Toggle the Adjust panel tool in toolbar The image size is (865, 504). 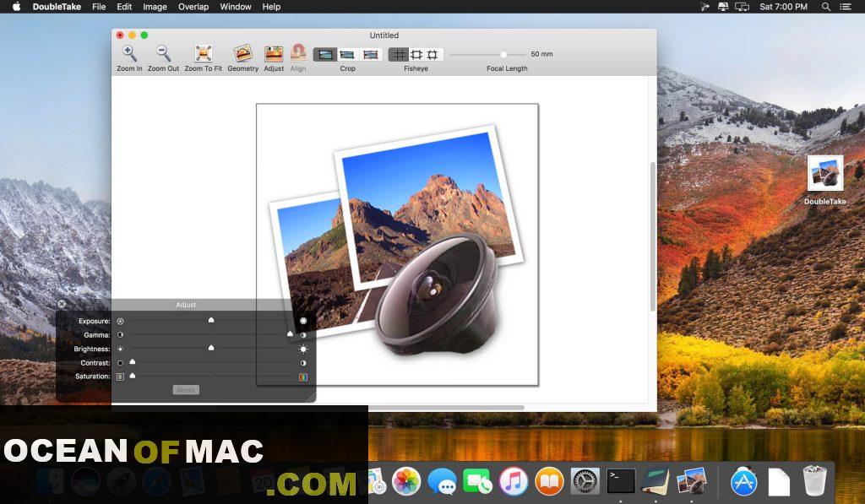[x=274, y=58]
